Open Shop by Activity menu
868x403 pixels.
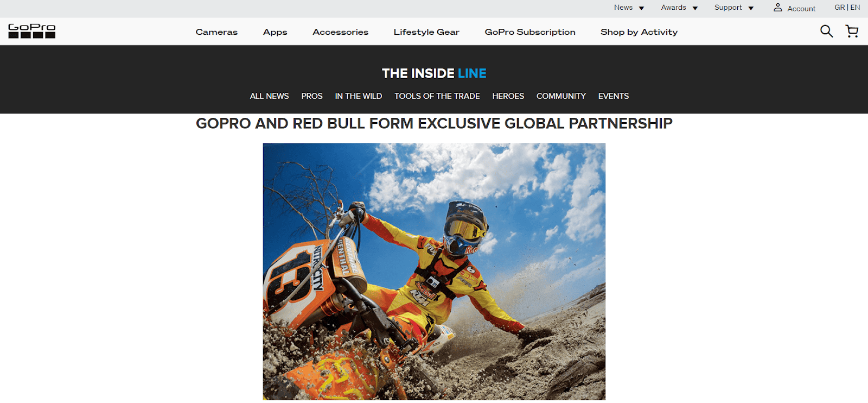pyautogui.click(x=639, y=32)
